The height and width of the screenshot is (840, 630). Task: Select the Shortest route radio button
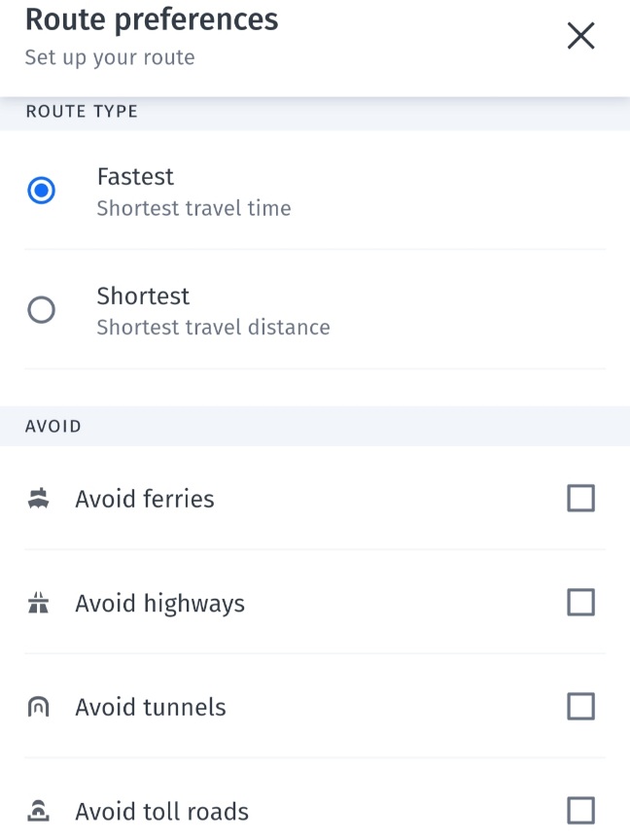[41, 310]
